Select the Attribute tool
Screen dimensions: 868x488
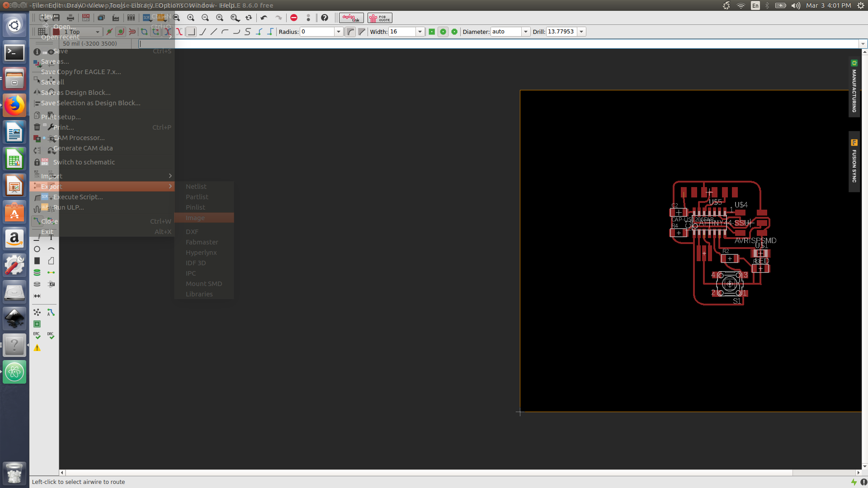(51, 284)
